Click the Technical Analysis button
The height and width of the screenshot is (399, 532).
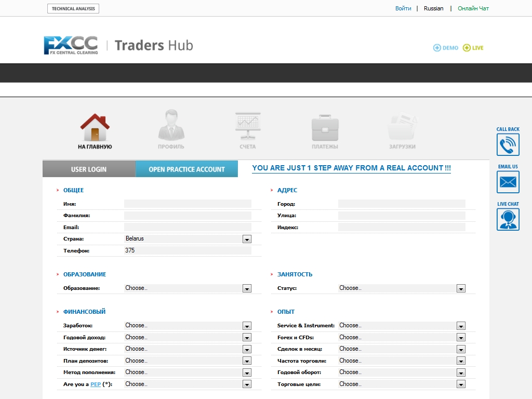click(x=73, y=9)
